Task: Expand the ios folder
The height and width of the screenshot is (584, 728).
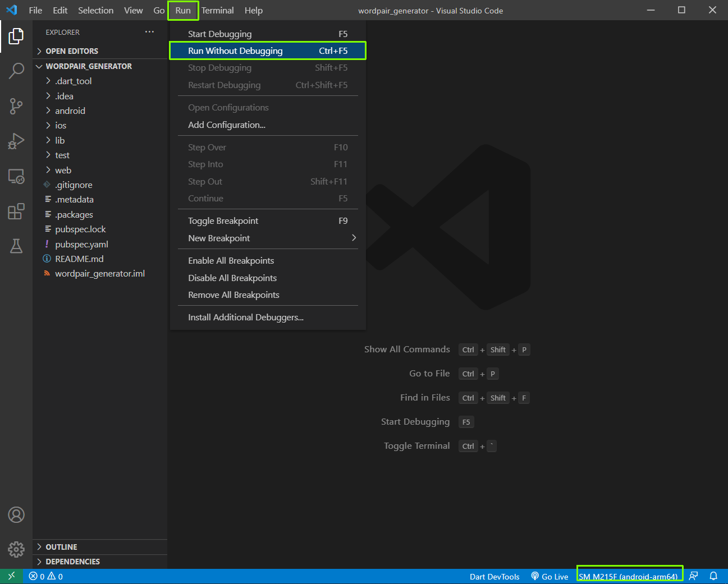Action: (x=100, y=126)
